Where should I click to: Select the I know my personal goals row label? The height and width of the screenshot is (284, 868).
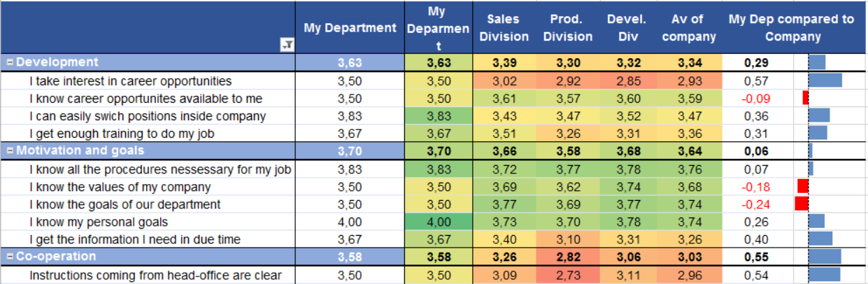(x=99, y=222)
